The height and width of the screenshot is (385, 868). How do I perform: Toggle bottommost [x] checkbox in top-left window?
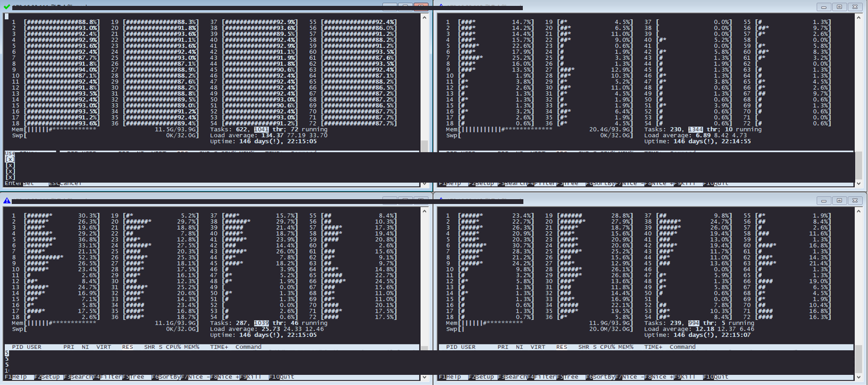click(10, 177)
